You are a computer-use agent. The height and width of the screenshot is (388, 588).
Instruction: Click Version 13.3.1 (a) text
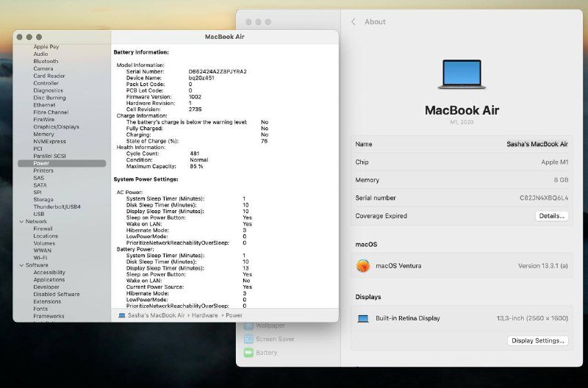(x=543, y=266)
